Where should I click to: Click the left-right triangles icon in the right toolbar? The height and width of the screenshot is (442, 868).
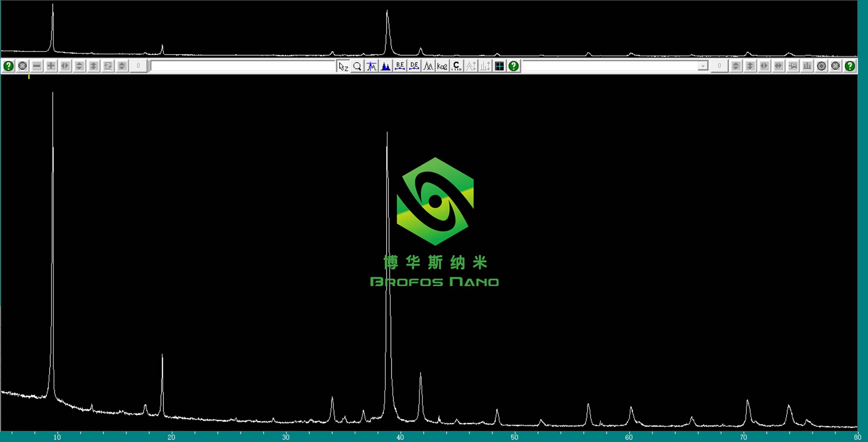(x=765, y=66)
